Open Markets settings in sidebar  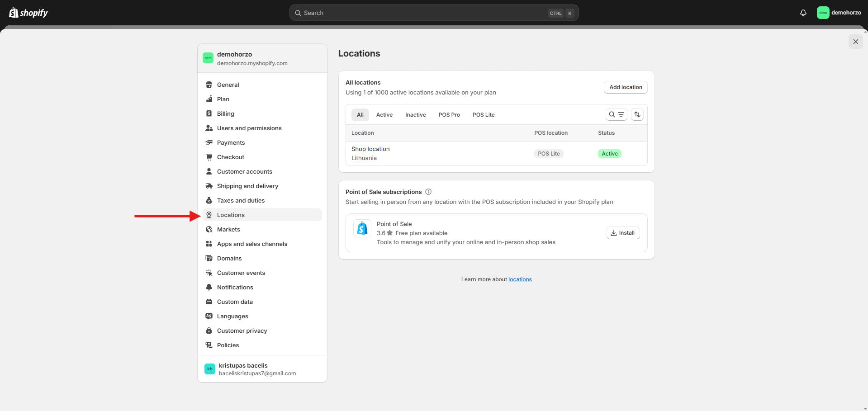(228, 229)
